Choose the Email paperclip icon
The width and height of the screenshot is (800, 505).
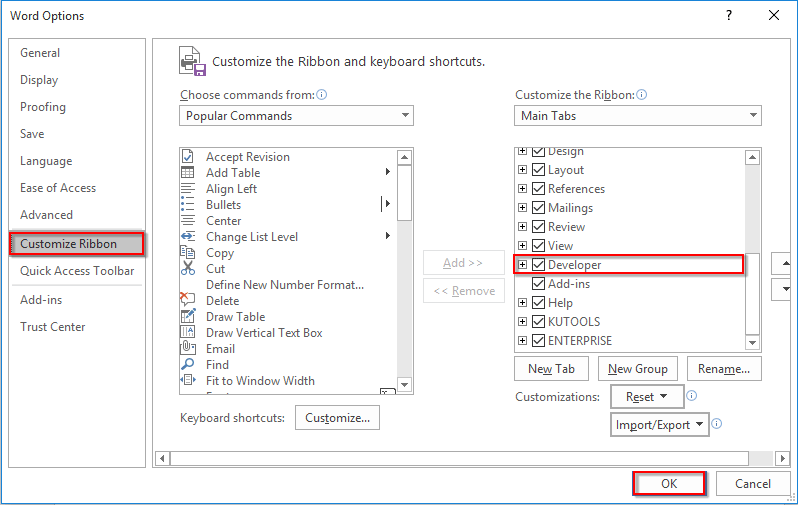pos(188,348)
